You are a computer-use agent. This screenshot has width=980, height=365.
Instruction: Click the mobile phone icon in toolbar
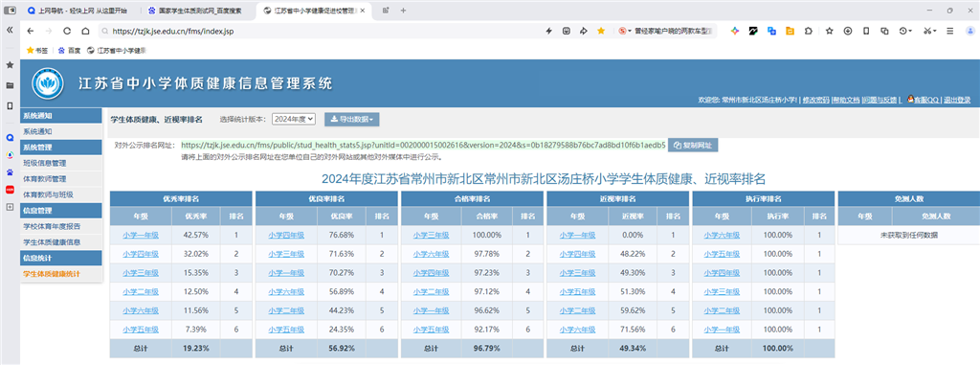click(x=866, y=31)
